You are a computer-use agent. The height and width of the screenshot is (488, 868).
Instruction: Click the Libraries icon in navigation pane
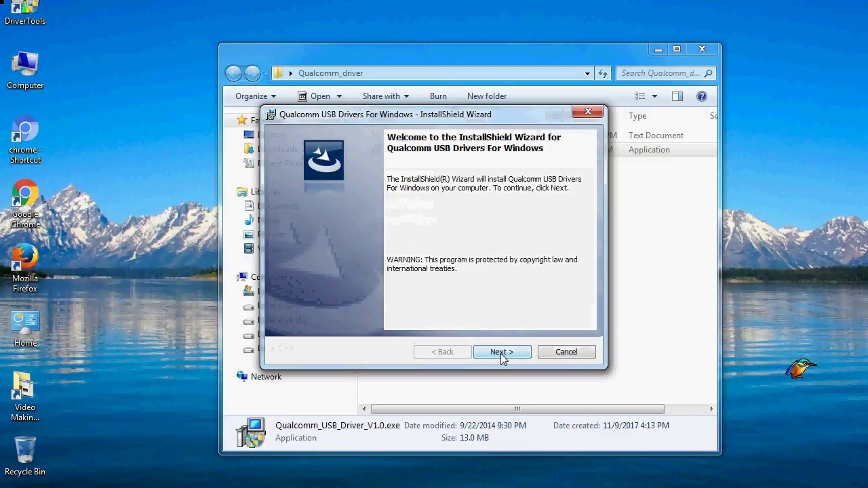(x=242, y=192)
